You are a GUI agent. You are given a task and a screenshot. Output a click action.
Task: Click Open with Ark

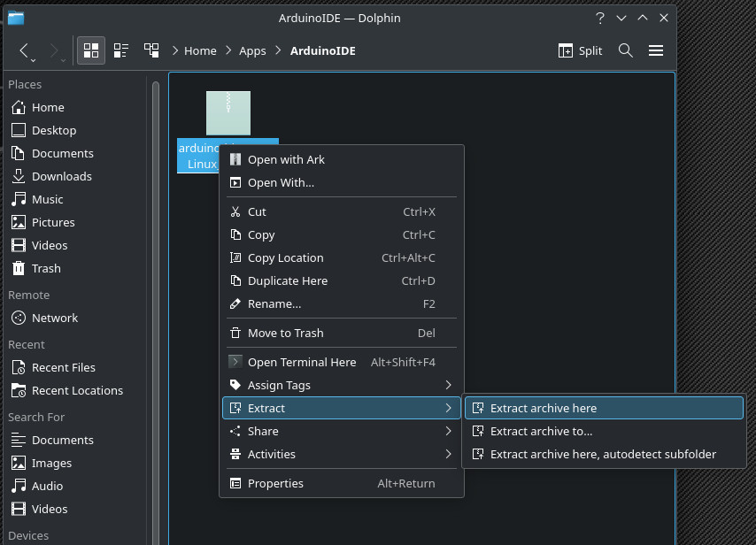(286, 159)
